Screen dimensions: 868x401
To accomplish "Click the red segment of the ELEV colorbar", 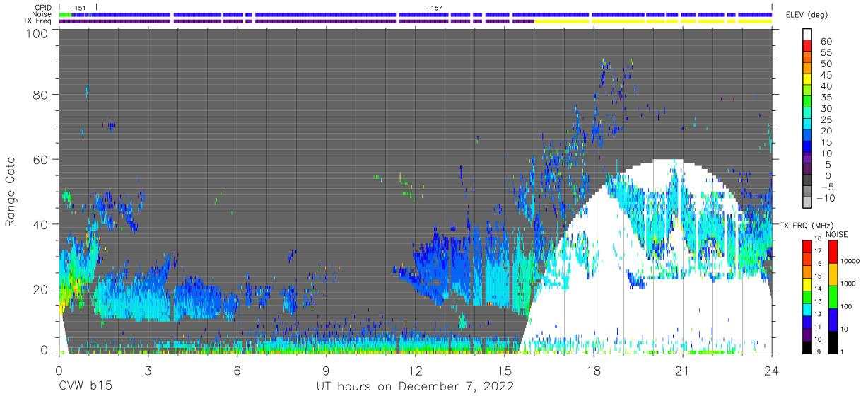I will tap(808, 46).
